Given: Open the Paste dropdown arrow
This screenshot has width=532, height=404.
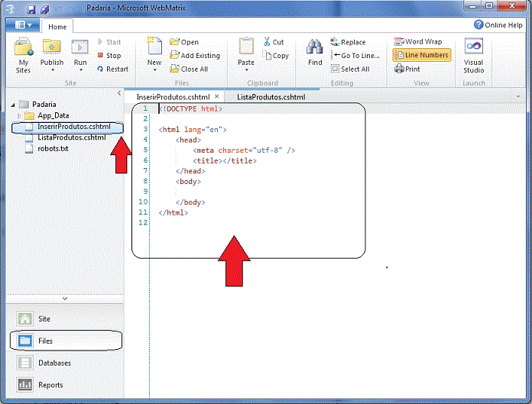Looking at the screenshot, I should click(x=247, y=70).
